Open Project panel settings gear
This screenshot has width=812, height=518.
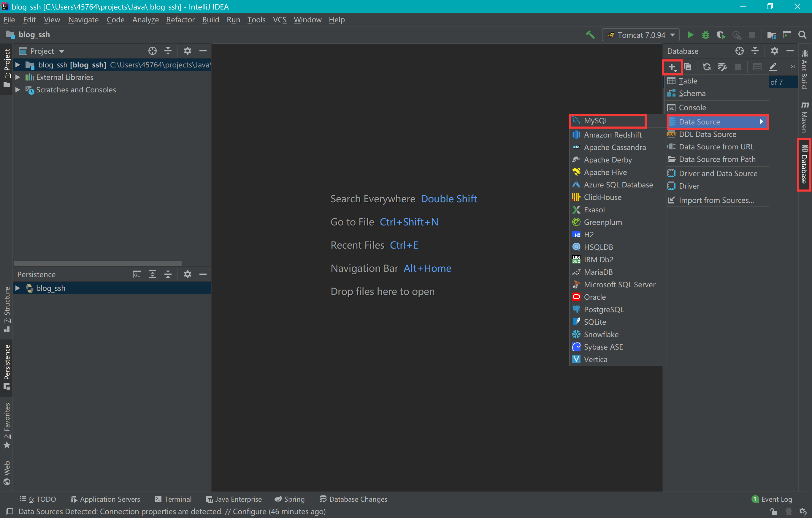pyautogui.click(x=188, y=51)
